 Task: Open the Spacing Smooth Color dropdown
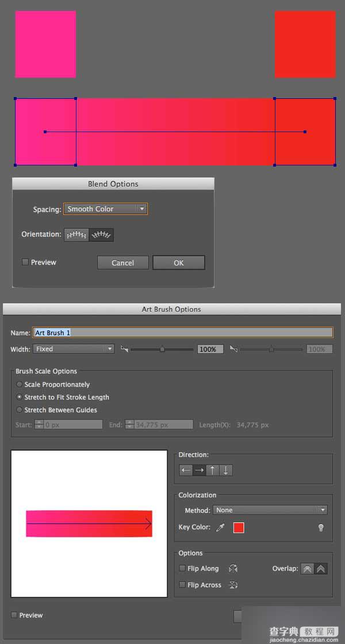pos(105,209)
